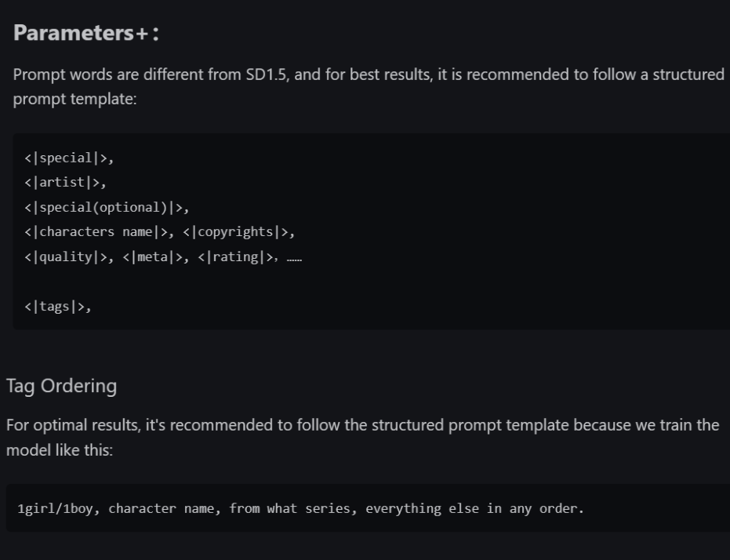Click the "<|artist|>," code line
The width and height of the screenshot is (730, 560).
click(x=66, y=183)
